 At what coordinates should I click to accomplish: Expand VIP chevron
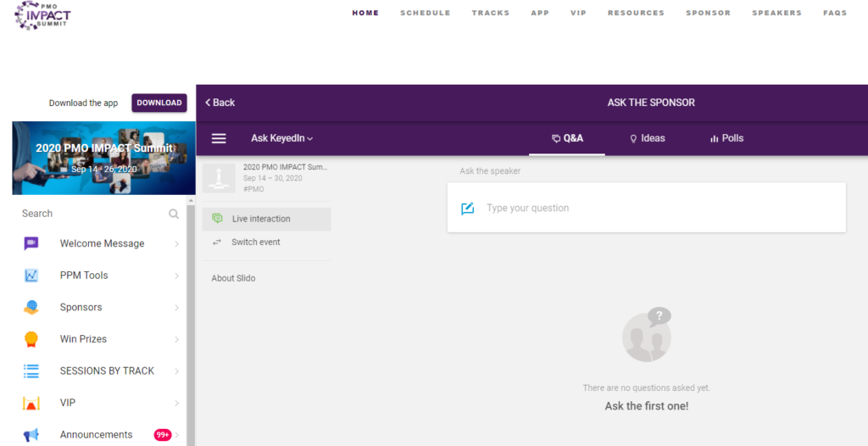[176, 403]
